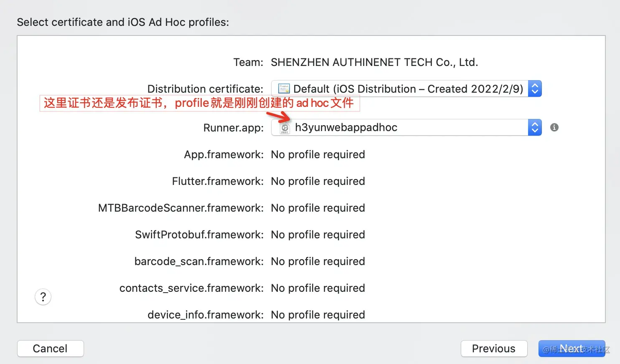This screenshot has width=620, height=364.
Task: Click the MTBBarcodeScanner.framework row label
Action: coord(180,208)
